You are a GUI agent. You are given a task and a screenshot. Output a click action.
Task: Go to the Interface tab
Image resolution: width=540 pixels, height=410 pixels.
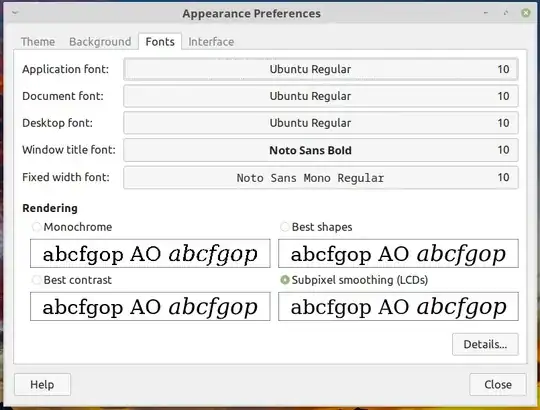(x=211, y=42)
